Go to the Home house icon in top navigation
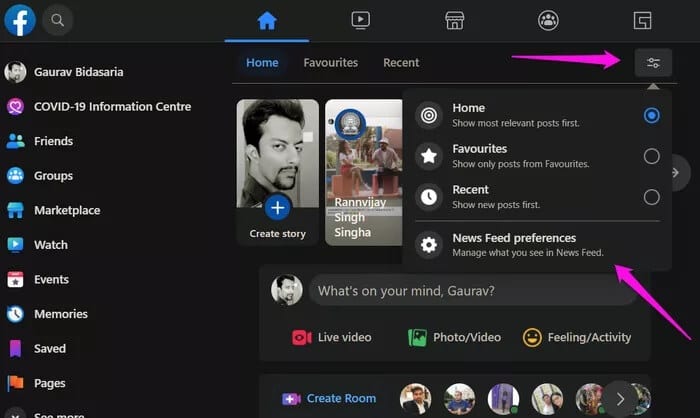The image size is (700, 418). tap(267, 21)
